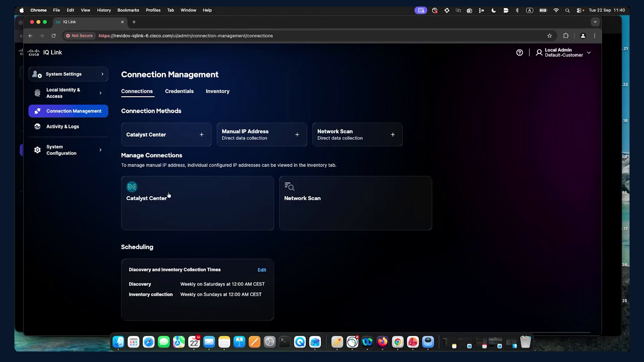Click the Not Secure site badge
This screenshot has height=362, width=644.
tap(79, 36)
